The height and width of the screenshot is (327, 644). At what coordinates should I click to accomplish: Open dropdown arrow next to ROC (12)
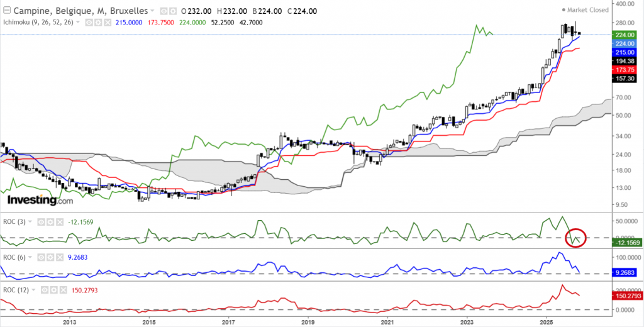35,290
